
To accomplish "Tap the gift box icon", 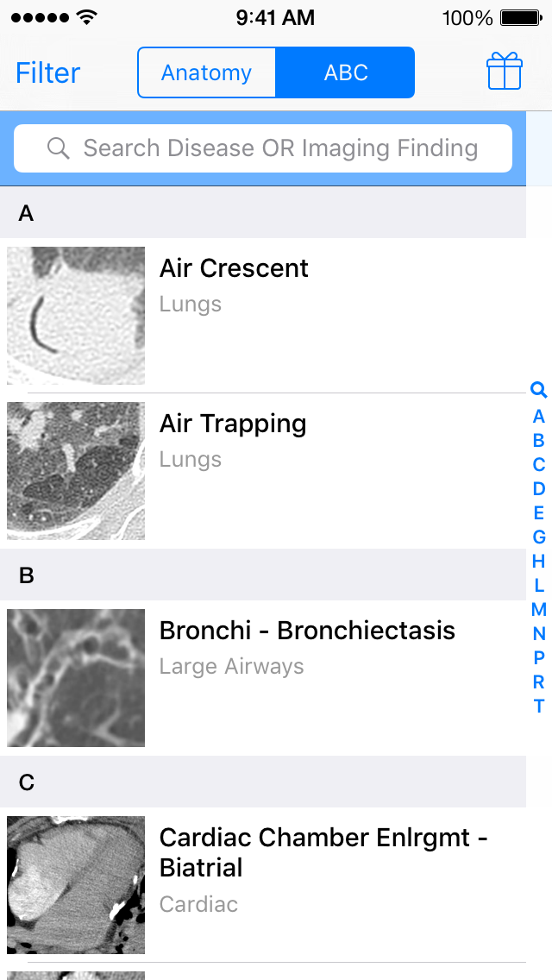I will pyautogui.click(x=505, y=72).
